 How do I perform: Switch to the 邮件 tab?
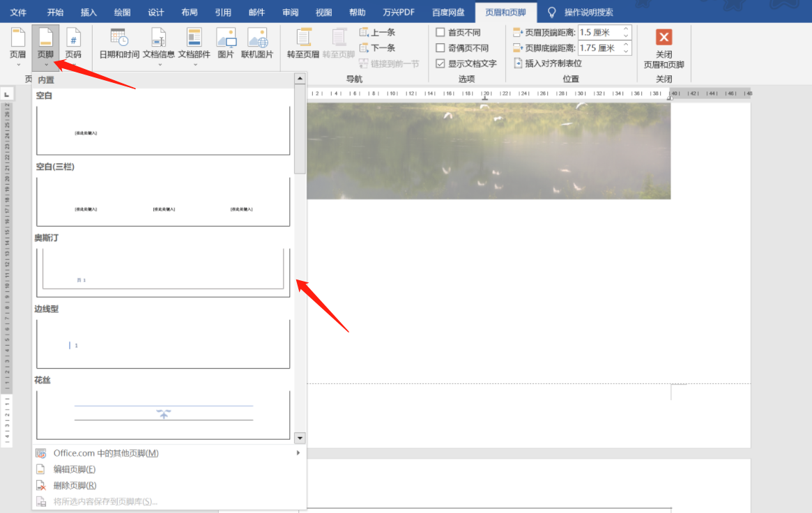click(256, 12)
